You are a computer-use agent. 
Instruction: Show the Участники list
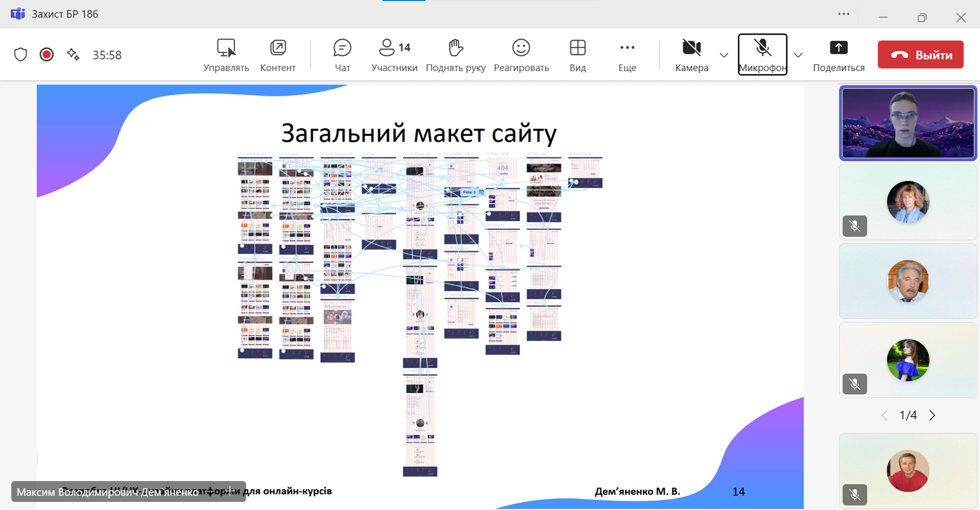point(394,55)
